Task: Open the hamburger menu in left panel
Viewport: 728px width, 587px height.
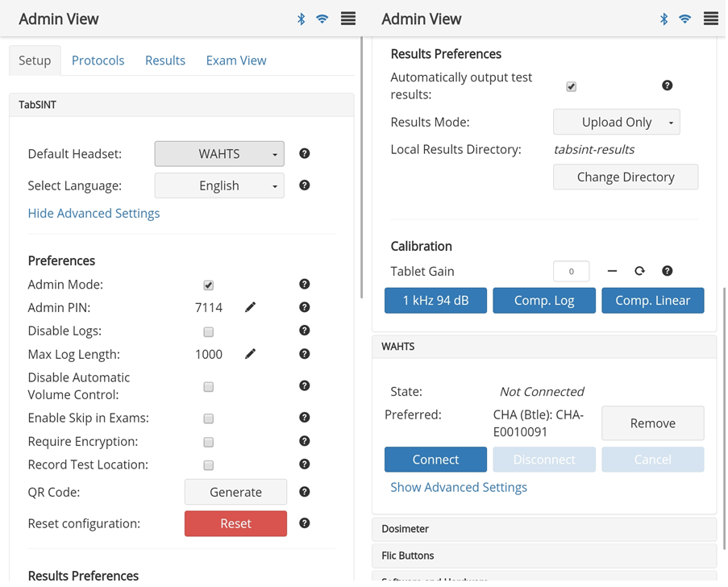Action: 348,19
